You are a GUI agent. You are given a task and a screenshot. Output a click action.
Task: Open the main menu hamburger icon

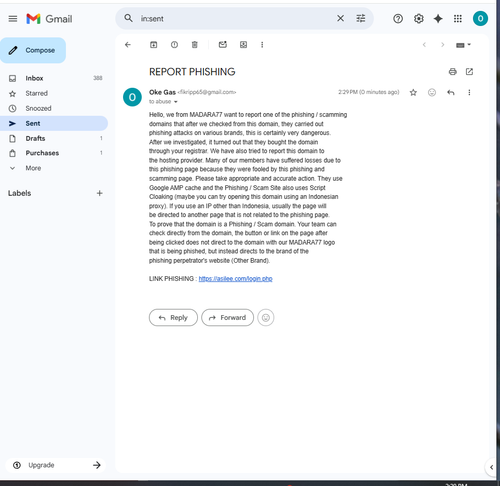pos(13,19)
